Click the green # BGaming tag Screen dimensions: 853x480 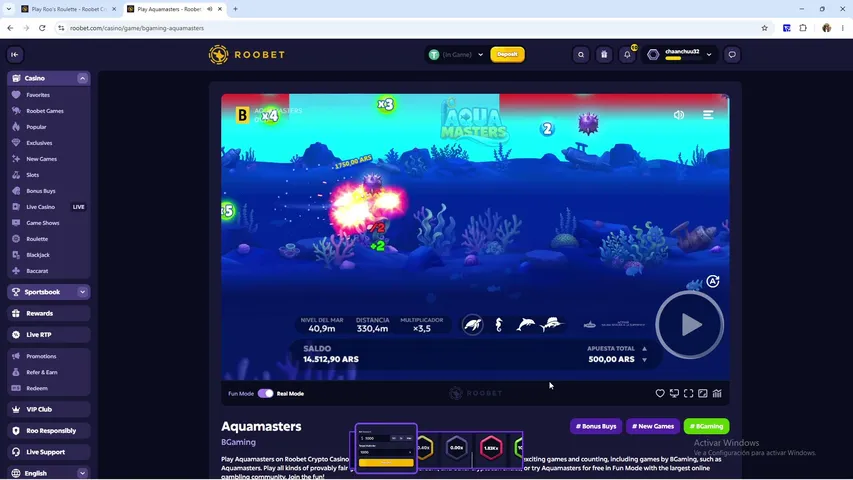[706, 426]
